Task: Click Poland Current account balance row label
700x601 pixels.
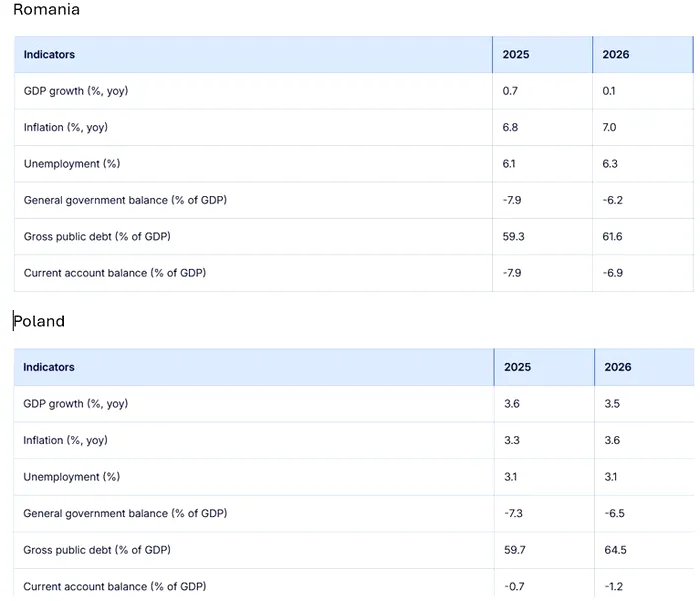Action: pyautogui.click(x=115, y=586)
